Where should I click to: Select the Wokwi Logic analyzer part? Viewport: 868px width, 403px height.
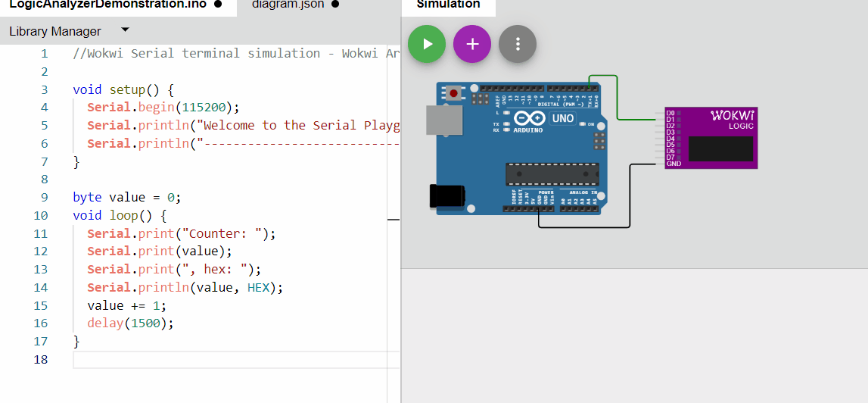711,138
